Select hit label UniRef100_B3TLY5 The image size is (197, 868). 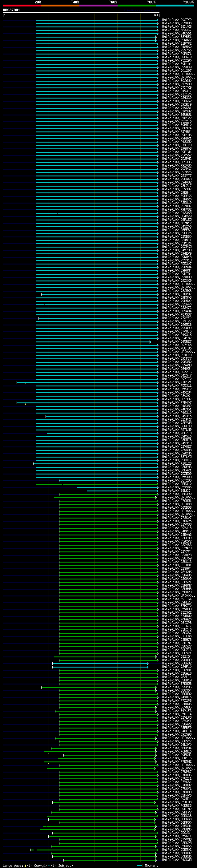(x=176, y=457)
